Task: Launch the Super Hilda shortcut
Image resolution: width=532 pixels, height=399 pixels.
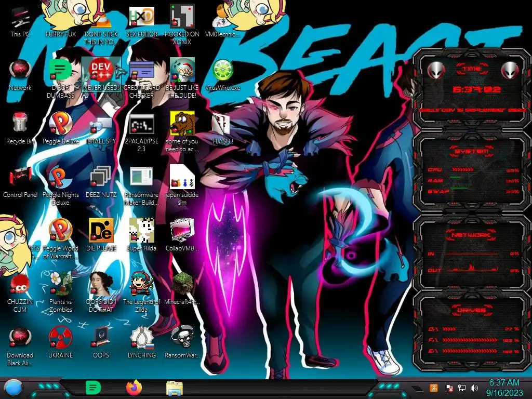Action: point(142,235)
